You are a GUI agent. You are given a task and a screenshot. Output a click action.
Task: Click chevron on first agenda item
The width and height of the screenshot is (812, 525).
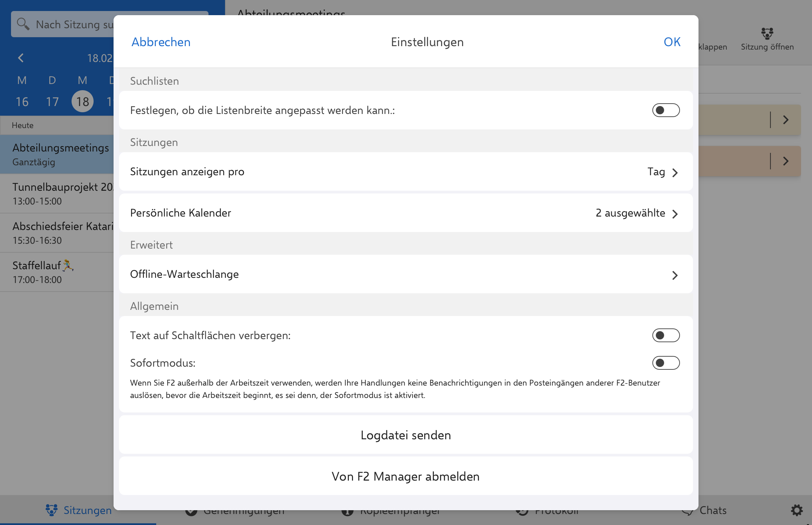tap(786, 120)
